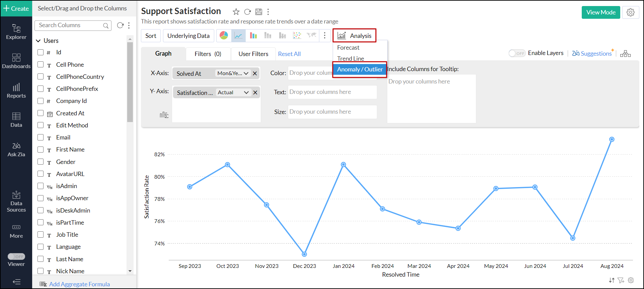
Task: Toggle Enable Layers switch
Action: [517, 53]
